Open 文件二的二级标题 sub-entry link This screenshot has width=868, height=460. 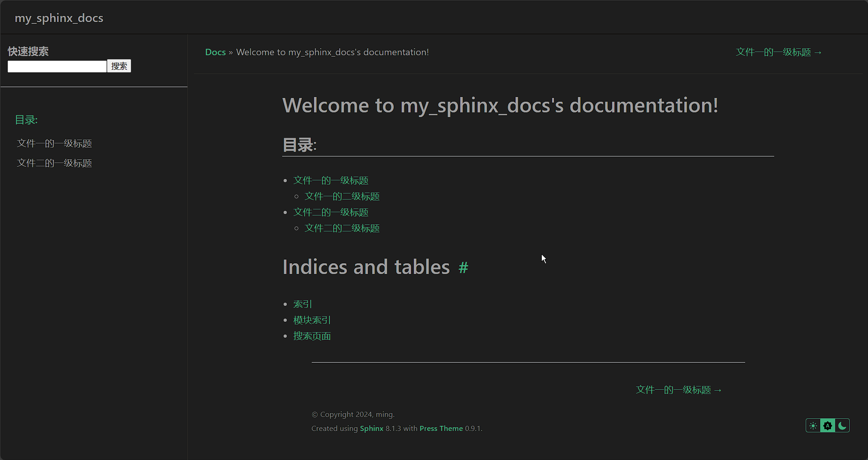pyautogui.click(x=342, y=228)
